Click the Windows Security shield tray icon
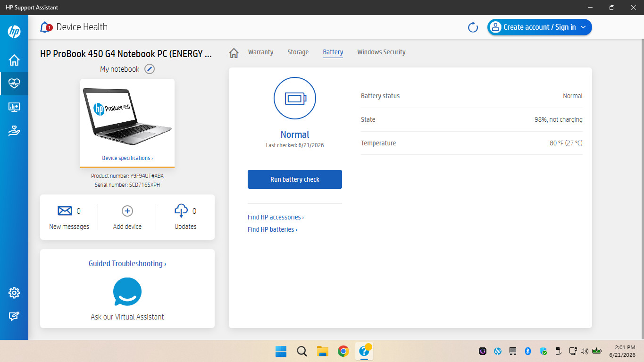This screenshot has width=644, height=362. pos(544,351)
